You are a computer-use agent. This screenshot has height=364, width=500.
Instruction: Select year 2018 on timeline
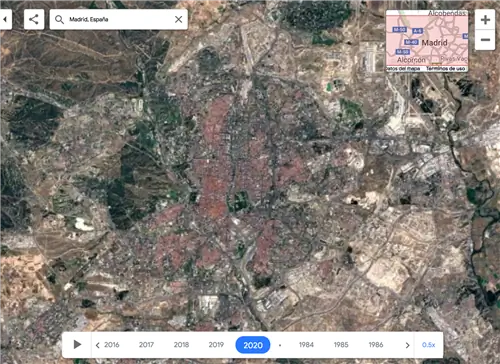[x=181, y=345]
